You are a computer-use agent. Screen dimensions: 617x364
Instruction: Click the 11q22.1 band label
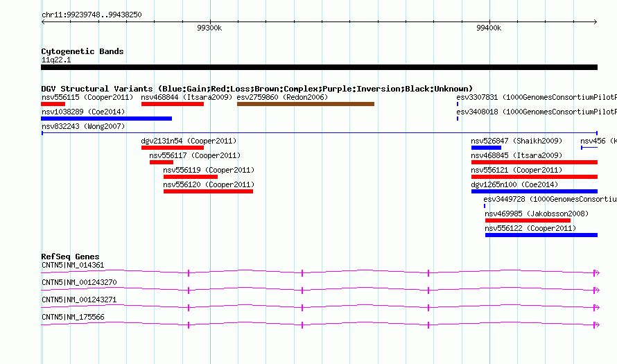coord(56,60)
